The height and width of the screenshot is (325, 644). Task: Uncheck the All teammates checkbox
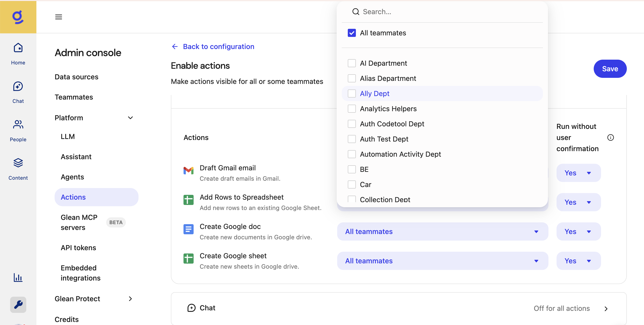(x=352, y=33)
